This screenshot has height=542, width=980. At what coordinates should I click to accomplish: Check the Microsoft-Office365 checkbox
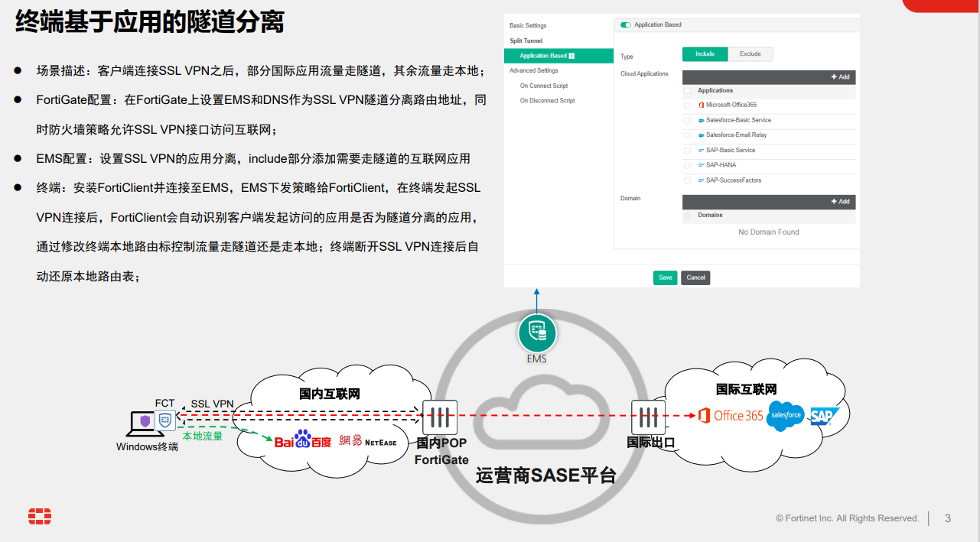[x=687, y=105]
